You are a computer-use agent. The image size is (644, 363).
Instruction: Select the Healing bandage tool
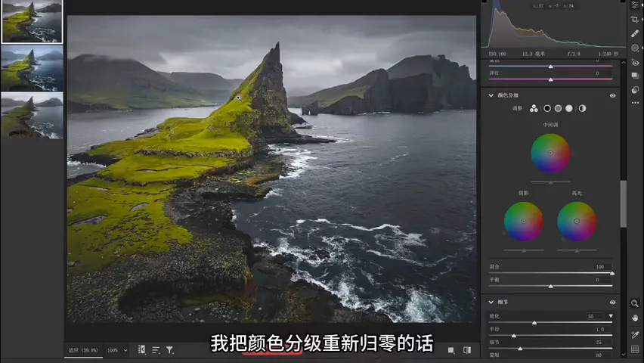635,34
